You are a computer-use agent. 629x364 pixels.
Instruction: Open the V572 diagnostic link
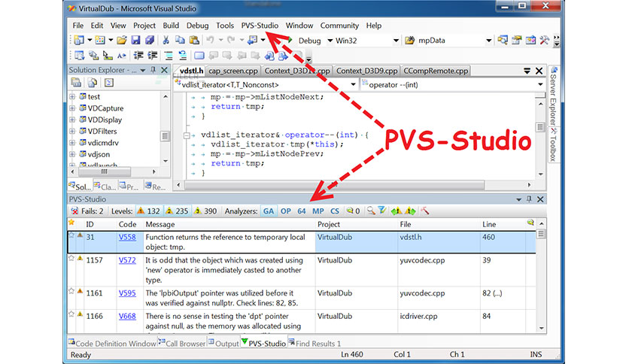pyautogui.click(x=127, y=259)
